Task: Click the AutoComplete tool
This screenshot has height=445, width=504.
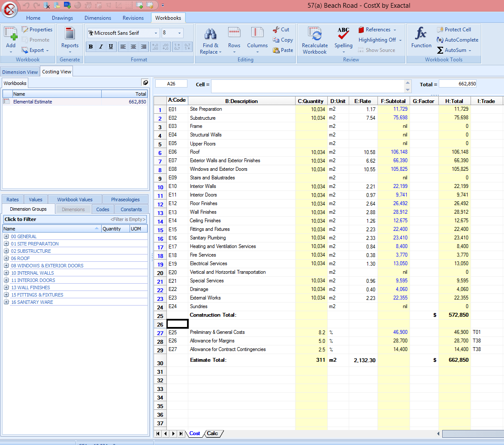Action: point(440,40)
